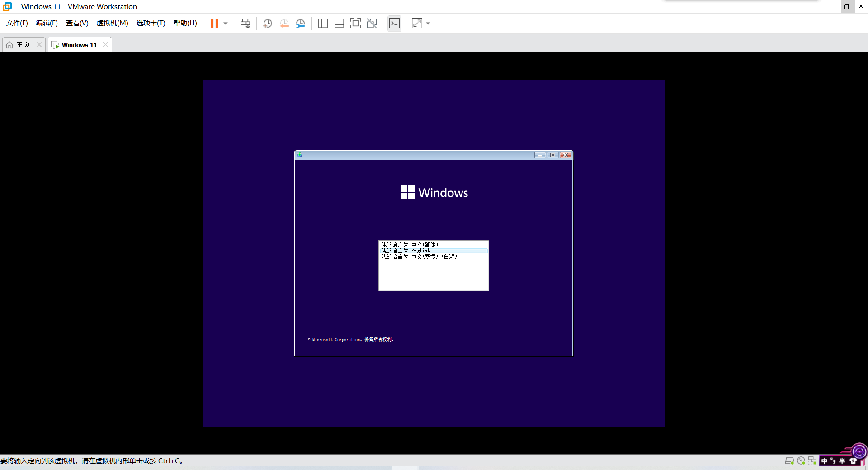
Task: Select 我的语言为 English option
Action: [434, 251]
